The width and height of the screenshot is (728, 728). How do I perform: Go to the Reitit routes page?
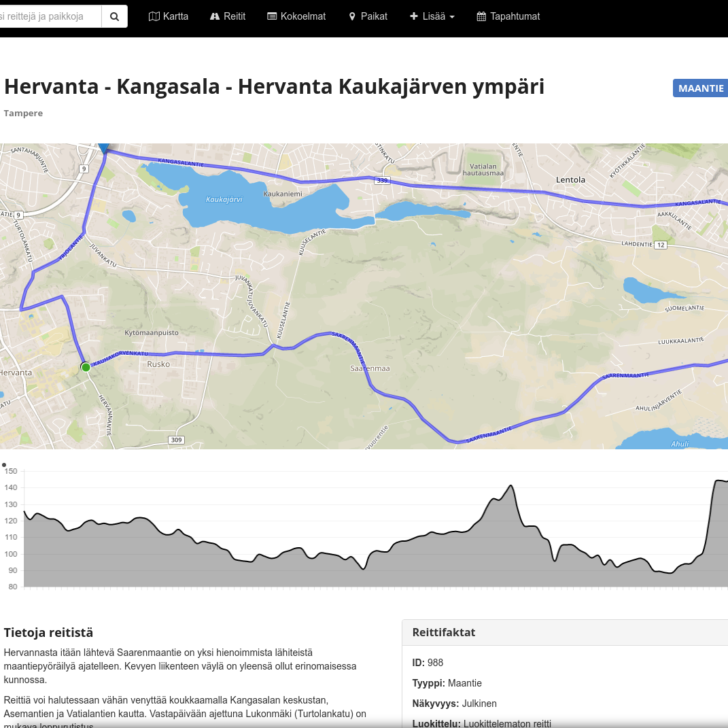(228, 16)
